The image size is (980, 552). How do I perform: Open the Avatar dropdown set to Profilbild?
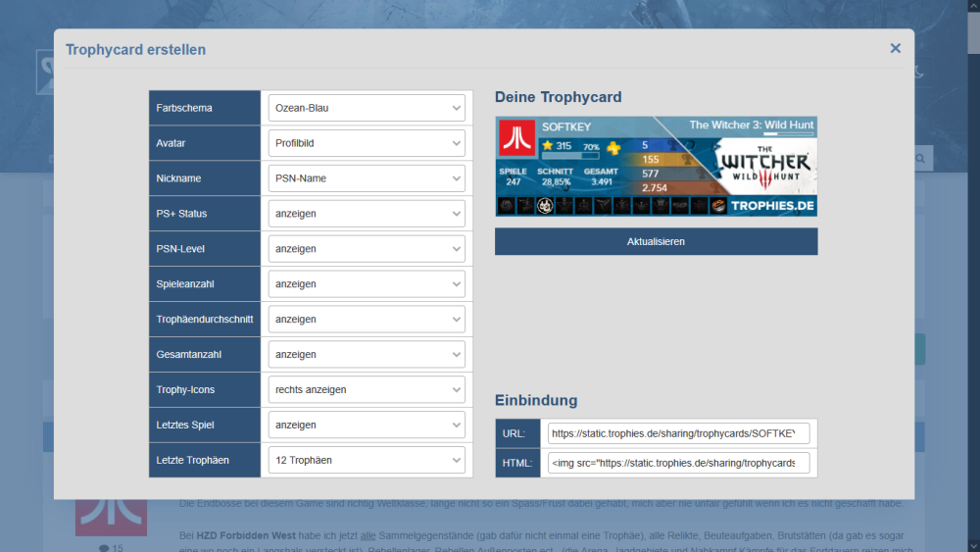point(367,143)
